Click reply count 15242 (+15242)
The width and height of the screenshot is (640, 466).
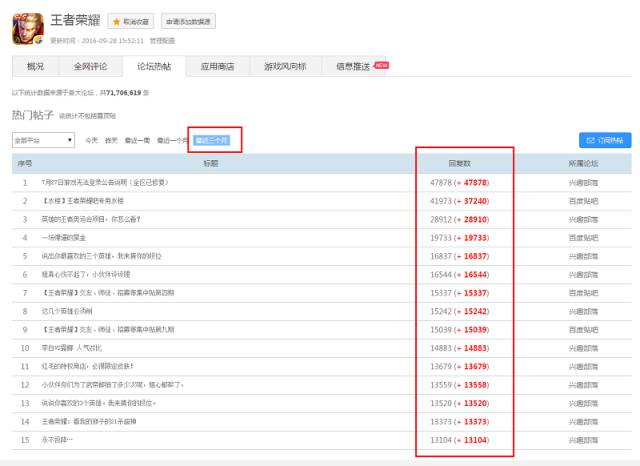pyautogui.click(x=460, y=311)
